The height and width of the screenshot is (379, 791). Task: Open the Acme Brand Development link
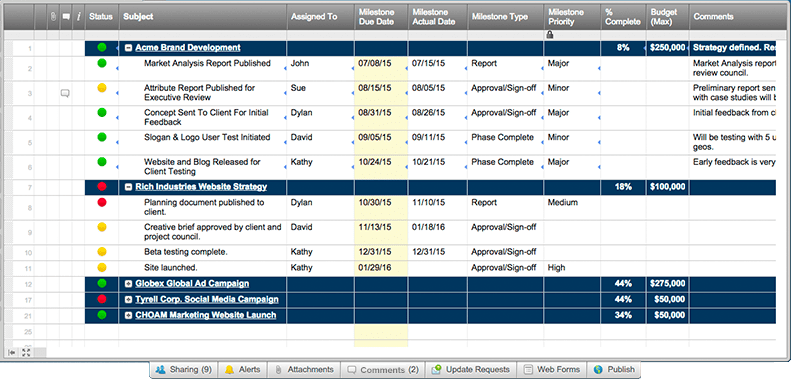coord(188,47)
